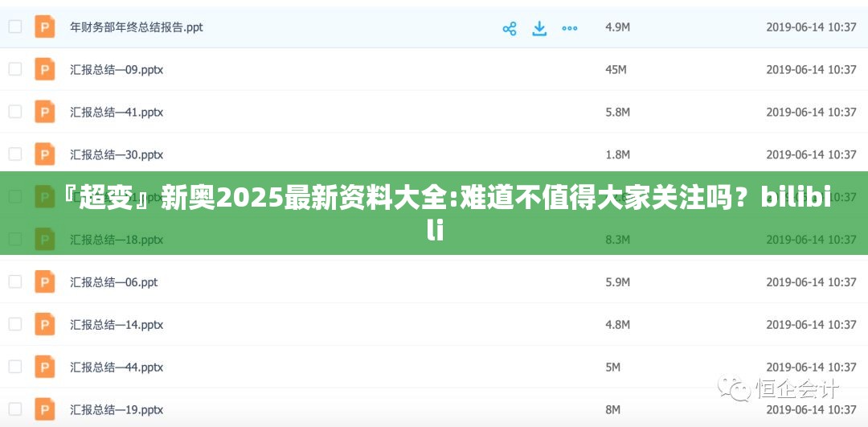
Task: Click the modified date in the 汇报总结—30.pptx row
Action: [x=811, y=154]
